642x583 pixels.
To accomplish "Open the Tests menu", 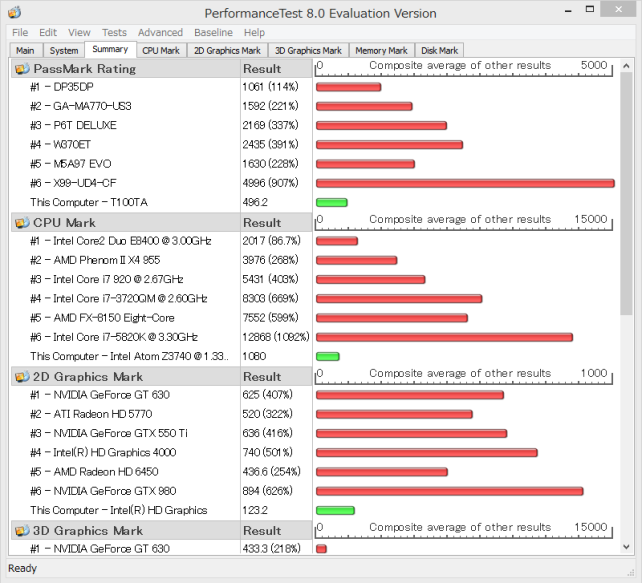I will [114, 32].
